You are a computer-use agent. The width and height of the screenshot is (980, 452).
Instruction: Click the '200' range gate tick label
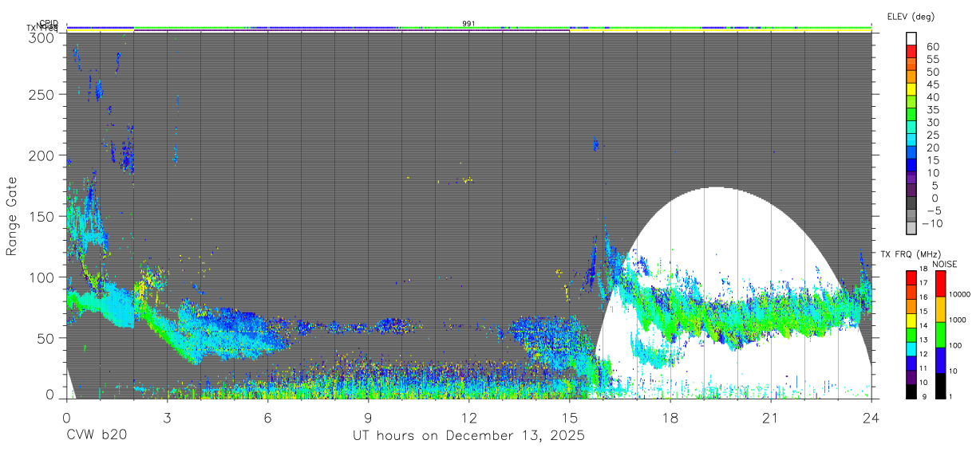[43, 155]
